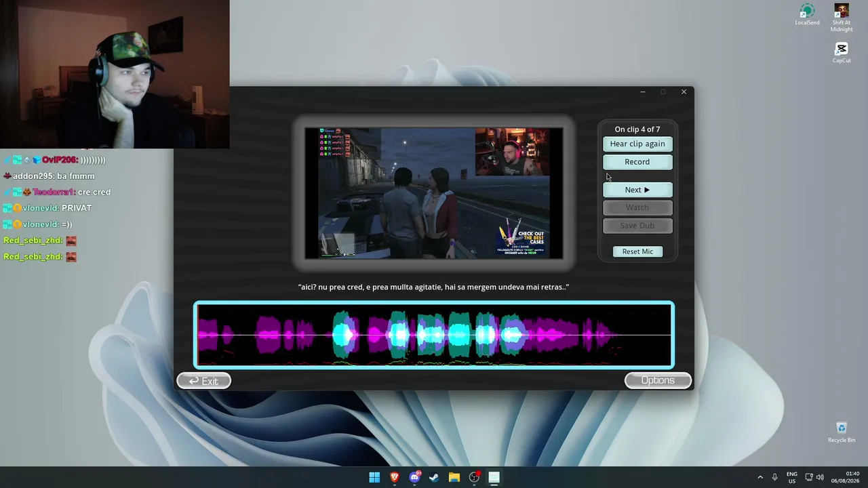Open the clock and date flyout
The width and height of the screenshot is (868, 488).
(x=846, y=477)
